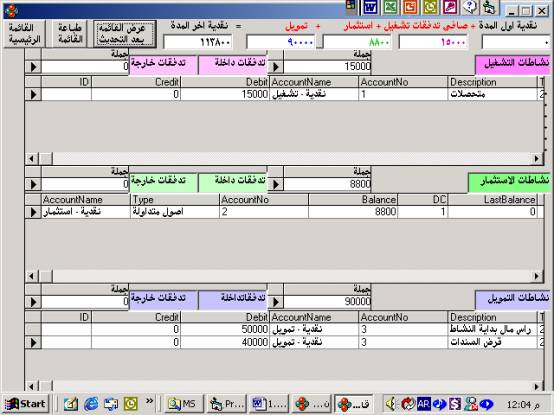
Task: Return via القائمة الرئيسية main menu button
Action: coord(24,34)
